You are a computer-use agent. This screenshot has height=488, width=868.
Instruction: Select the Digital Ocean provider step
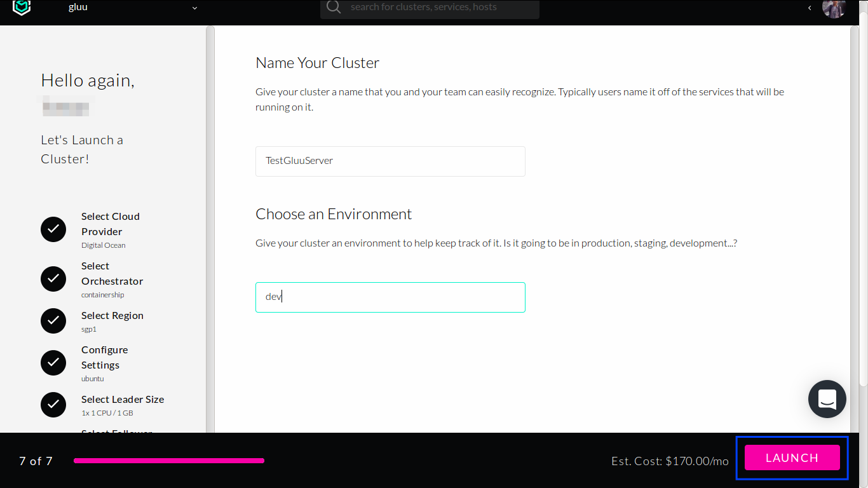(110, 229)
